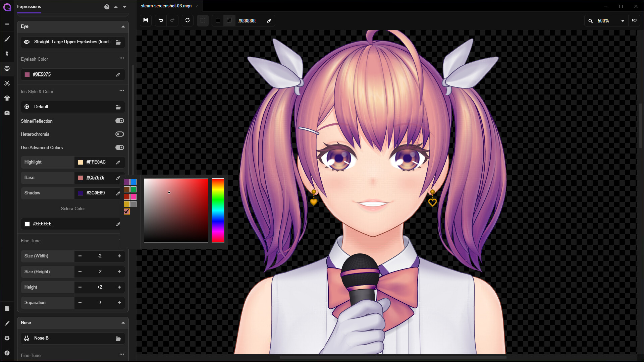
Task: Switch to the steam-screenshot-03.mqn tab
Action: pos(166,6)
